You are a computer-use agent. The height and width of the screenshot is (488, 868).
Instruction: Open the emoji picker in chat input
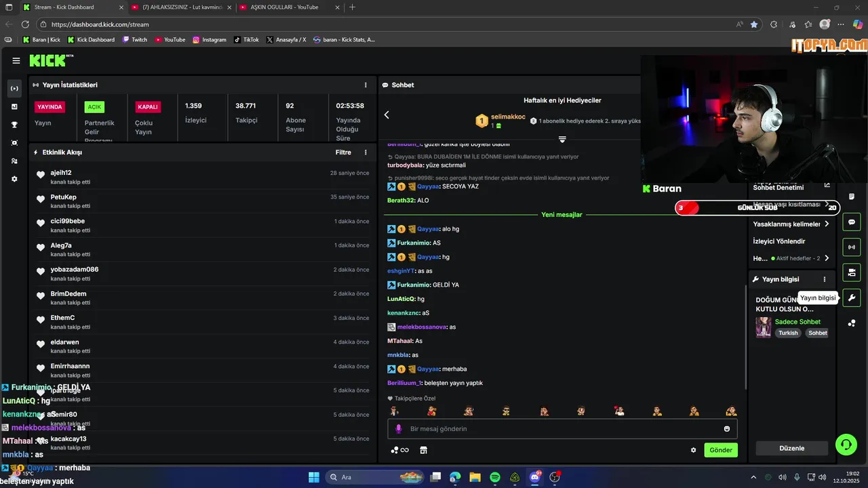pos(727,429)
